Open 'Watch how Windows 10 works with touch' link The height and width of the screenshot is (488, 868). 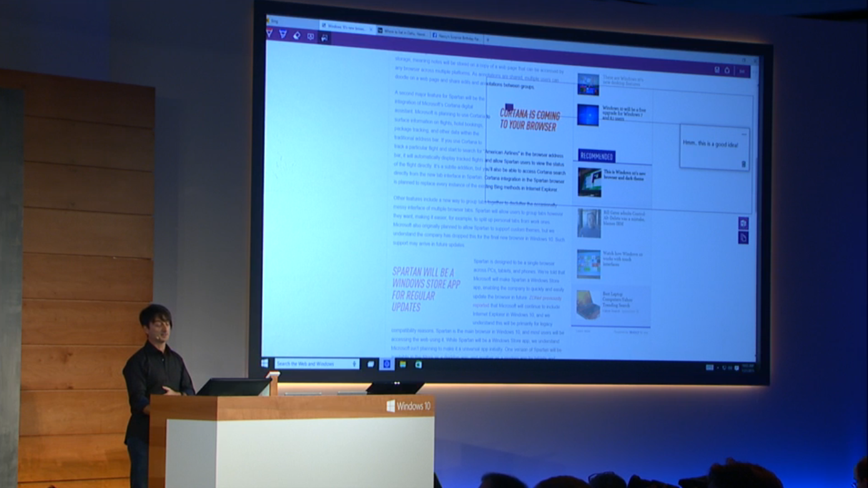pyautogui.click(x=623, y=259)
